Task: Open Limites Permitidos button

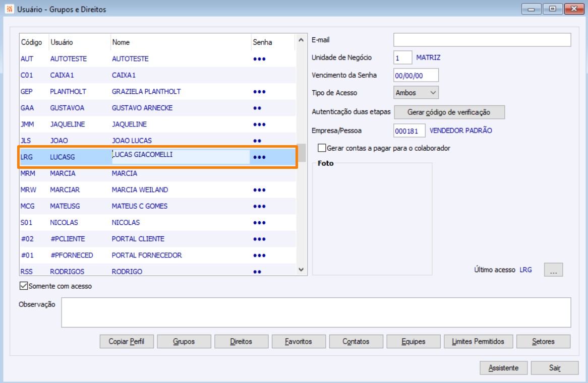Action: point(479,341)
